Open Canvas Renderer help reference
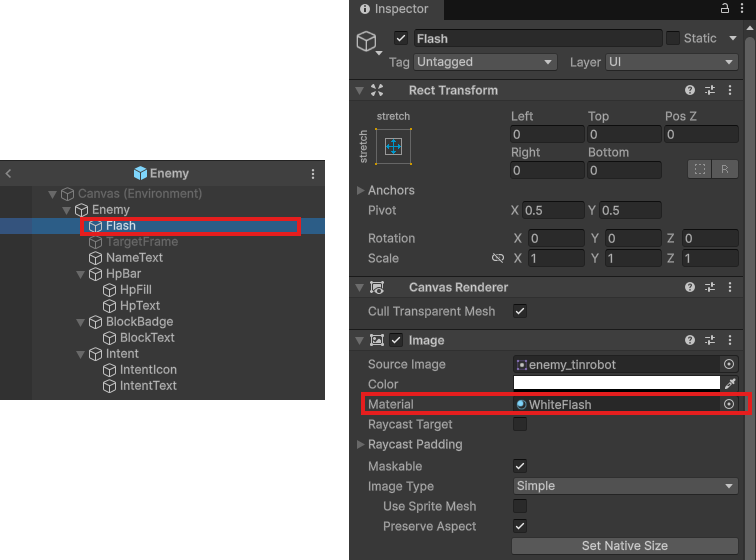756x560 pixels. [x=690, y=287]
